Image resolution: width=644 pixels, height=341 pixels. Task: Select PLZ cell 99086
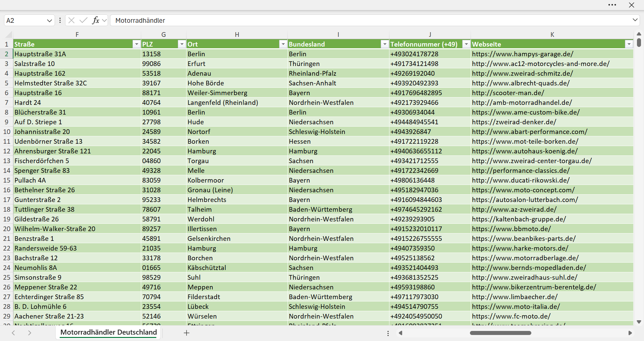164,64
